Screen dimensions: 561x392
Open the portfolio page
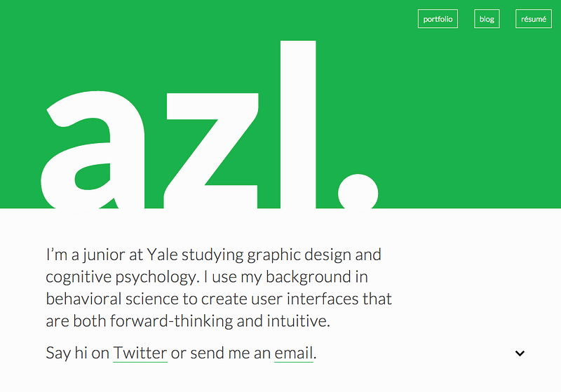click(438, 19)
